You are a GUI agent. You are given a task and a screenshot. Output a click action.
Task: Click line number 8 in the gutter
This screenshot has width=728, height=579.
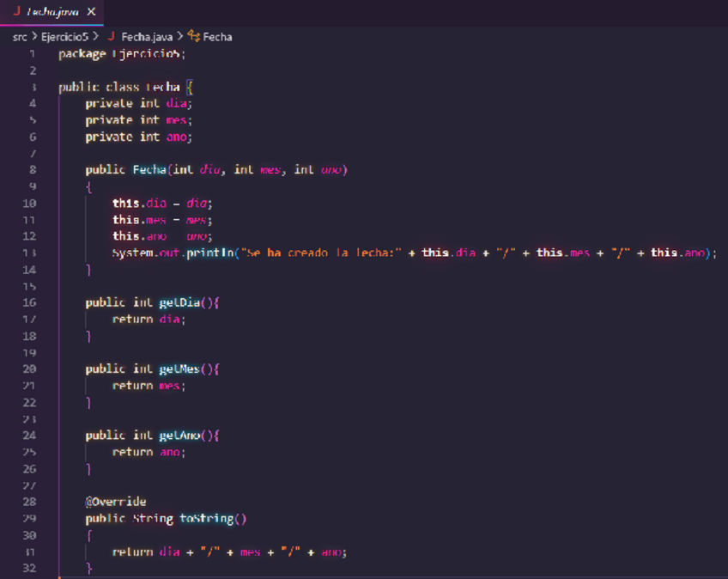coord(33,170)
